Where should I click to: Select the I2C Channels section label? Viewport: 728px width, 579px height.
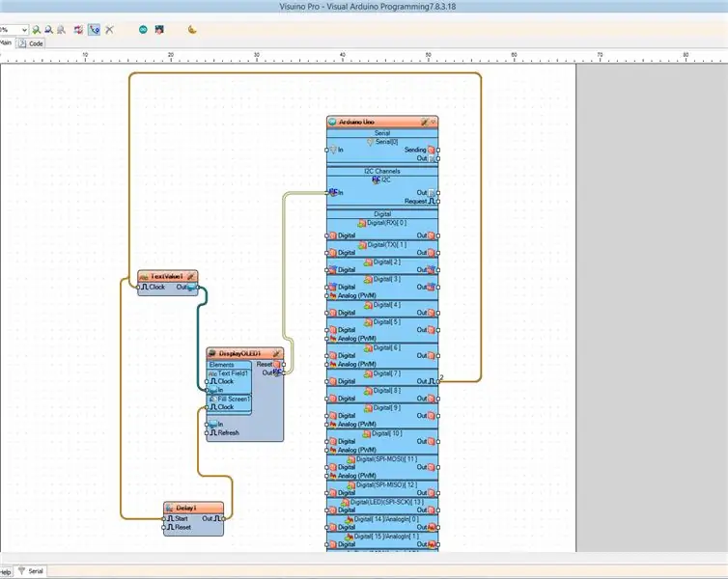[x=382, y=171]
